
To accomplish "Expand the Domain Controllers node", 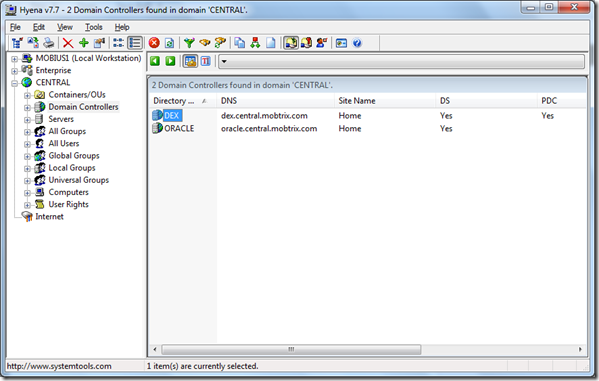I will click(28, 107).
